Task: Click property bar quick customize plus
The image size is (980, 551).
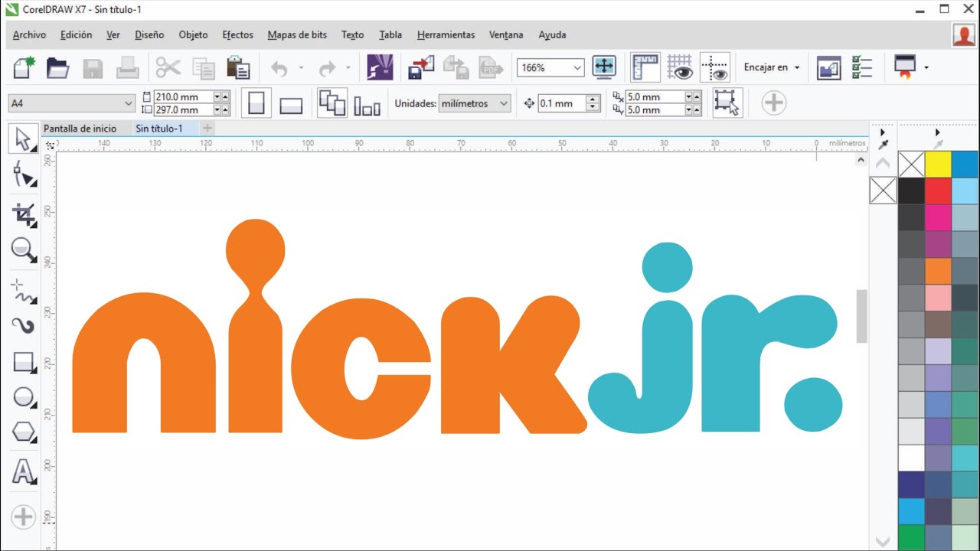Action: coord(773,103)
